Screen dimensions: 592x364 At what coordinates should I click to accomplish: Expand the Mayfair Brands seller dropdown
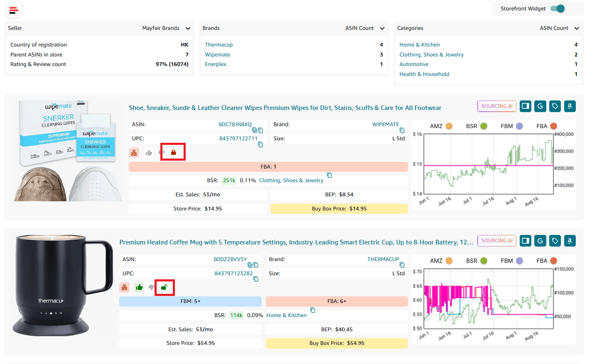point(188,28)
